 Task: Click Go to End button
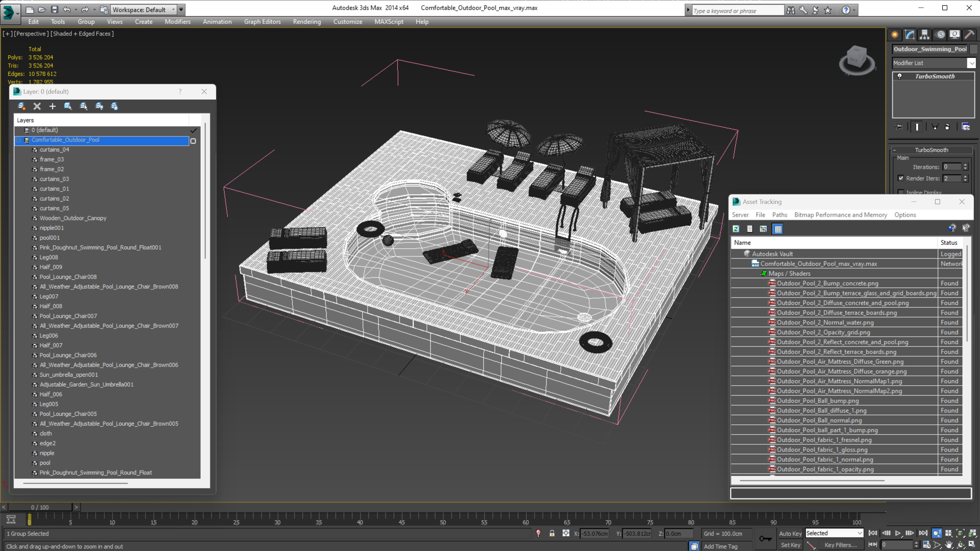(x=923, y=533)
